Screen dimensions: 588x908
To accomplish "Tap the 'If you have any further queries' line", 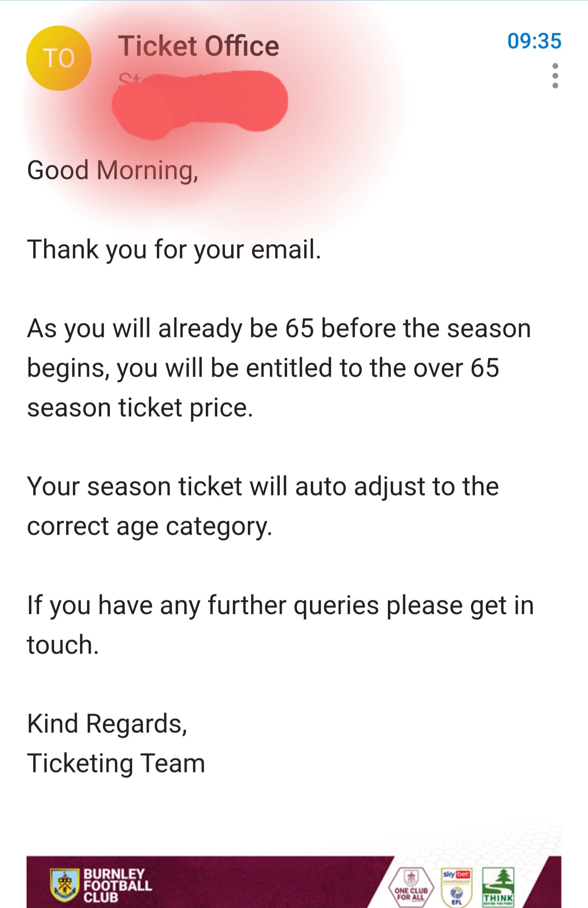I will click(x=281, y=605).
